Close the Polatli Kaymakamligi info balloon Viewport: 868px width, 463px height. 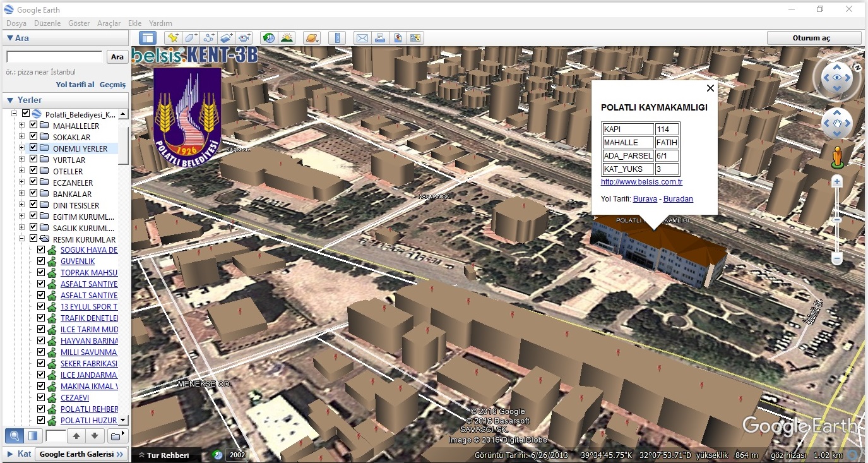point(710,88)
